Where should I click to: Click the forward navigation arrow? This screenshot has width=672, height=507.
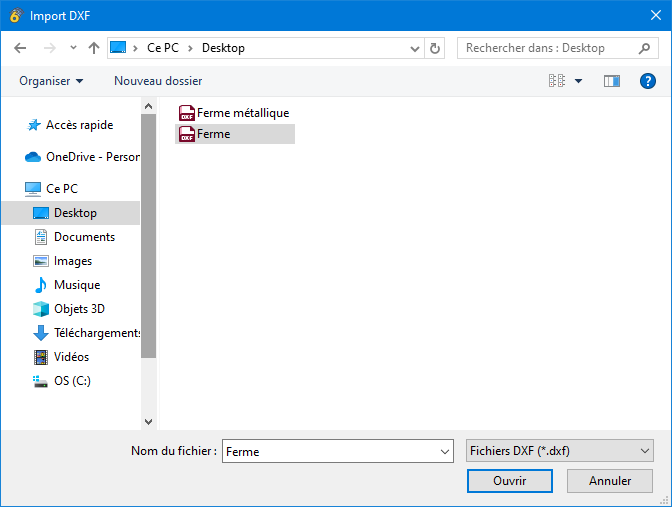(x=50, y=48)
